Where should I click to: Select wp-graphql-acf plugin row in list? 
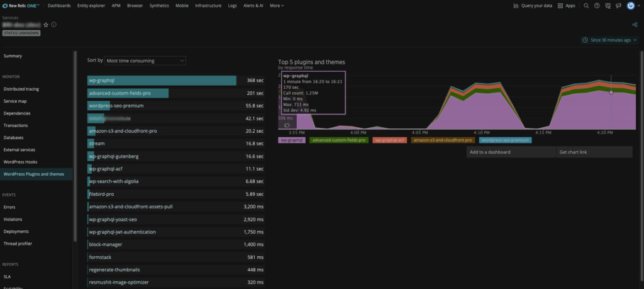click(x=176, y=169)
